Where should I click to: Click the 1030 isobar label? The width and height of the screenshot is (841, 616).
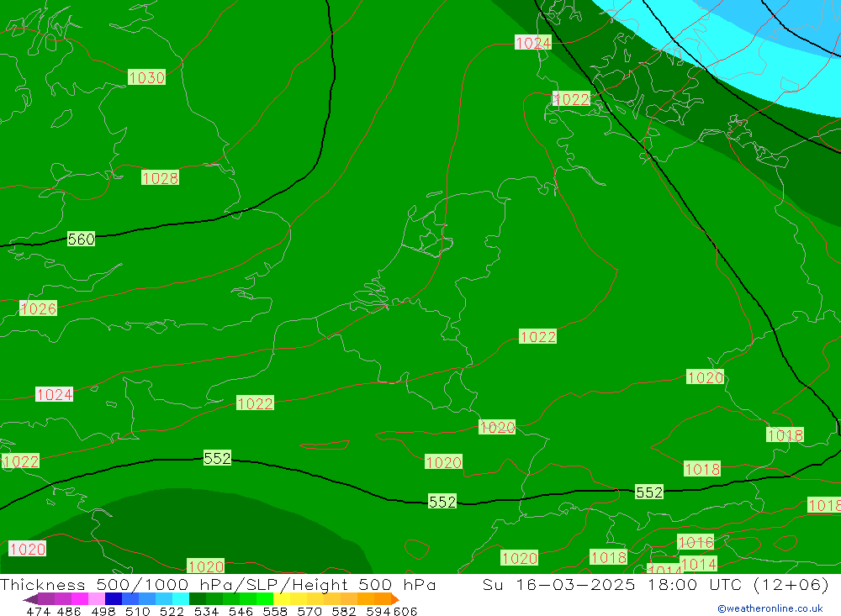pyautogui.click(x=146, y=78)
